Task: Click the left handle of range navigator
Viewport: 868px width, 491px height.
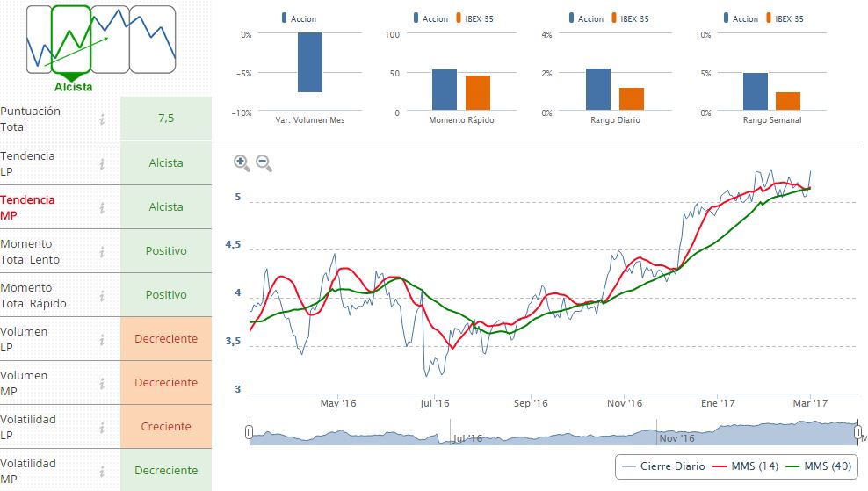Action: coord(250,432)
